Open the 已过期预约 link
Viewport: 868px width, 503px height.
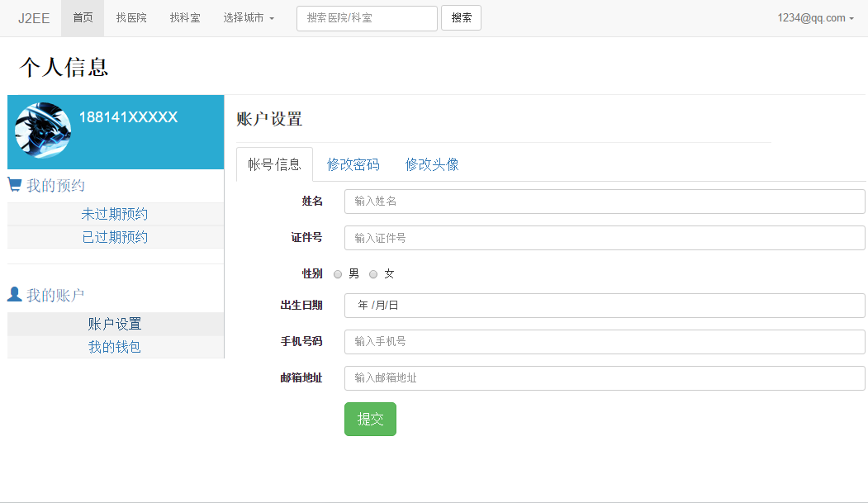pyautogui.click(x=115, y=237)
